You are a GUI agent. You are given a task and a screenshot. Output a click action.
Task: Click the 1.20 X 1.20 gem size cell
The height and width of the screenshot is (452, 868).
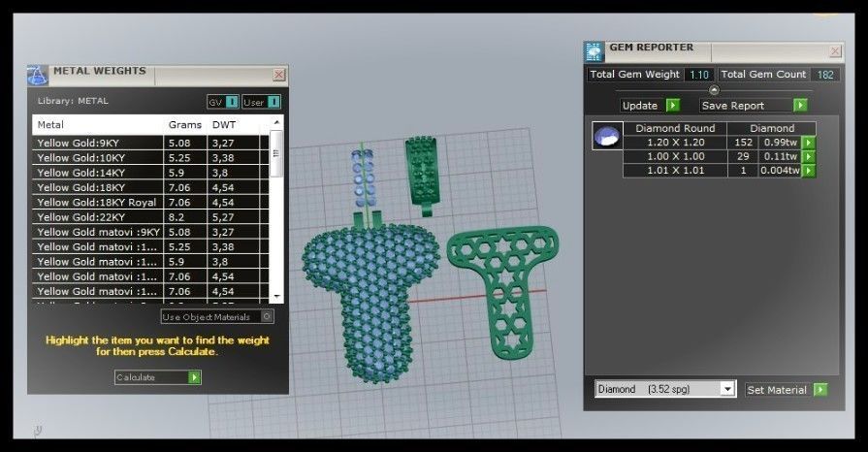pos(675,143)
